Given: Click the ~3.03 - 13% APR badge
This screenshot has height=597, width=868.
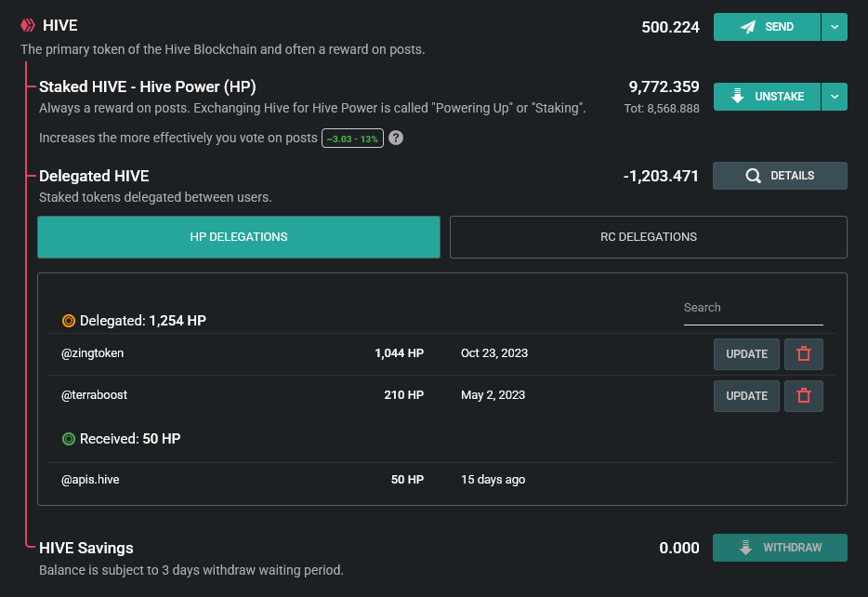Looking at the screenshot, I should click(352, 139).
